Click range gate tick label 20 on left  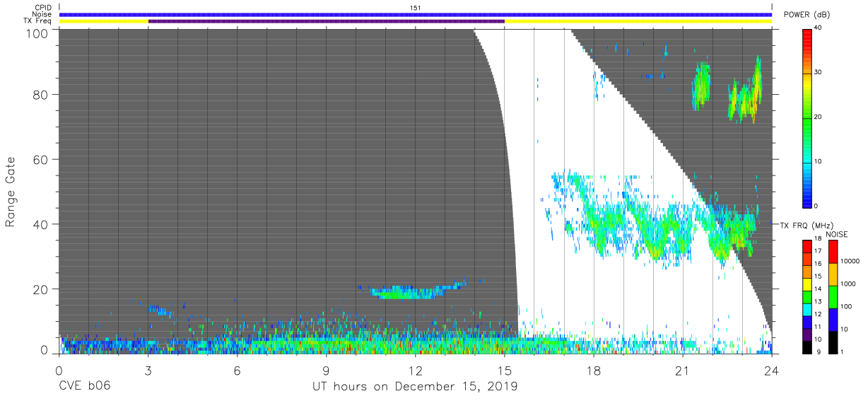42,289
